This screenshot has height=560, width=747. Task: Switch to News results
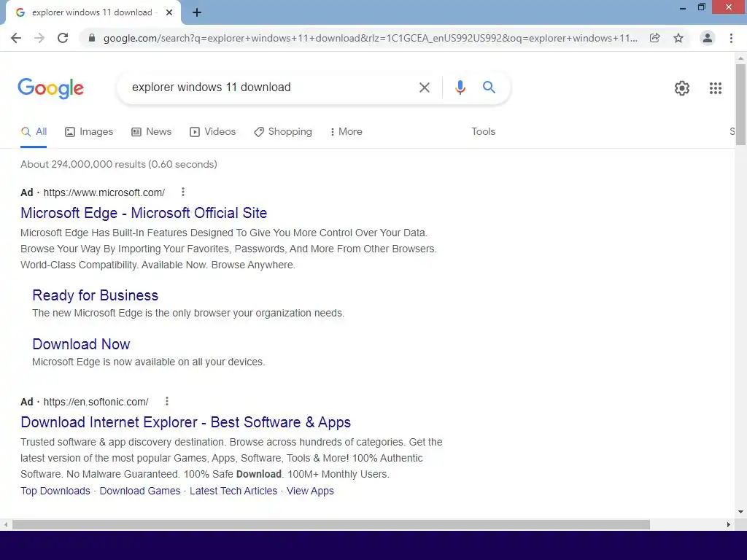click(x=152, y=132)
